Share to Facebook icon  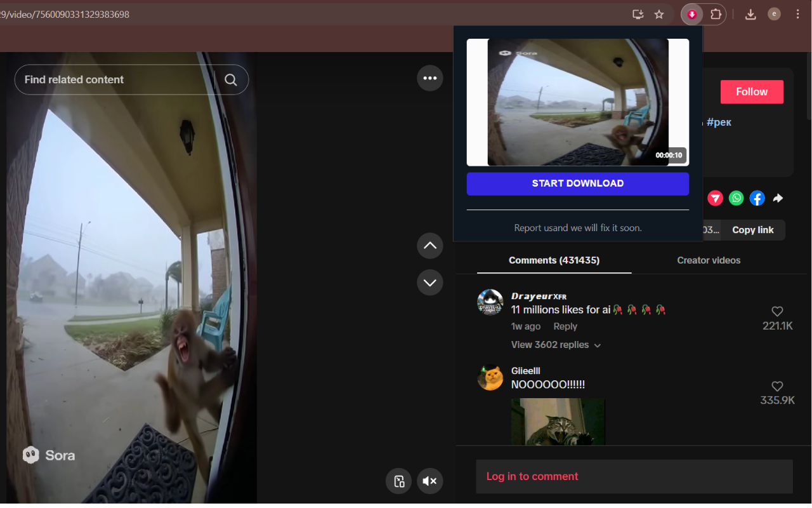757,198
